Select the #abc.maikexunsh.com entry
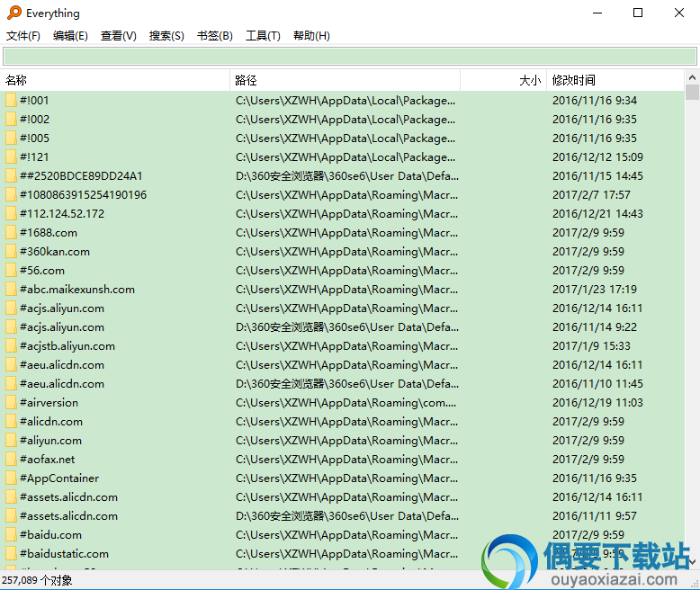The width and height of the screenshot is (700, 590). pyautogui.click(x=77, y=290)
